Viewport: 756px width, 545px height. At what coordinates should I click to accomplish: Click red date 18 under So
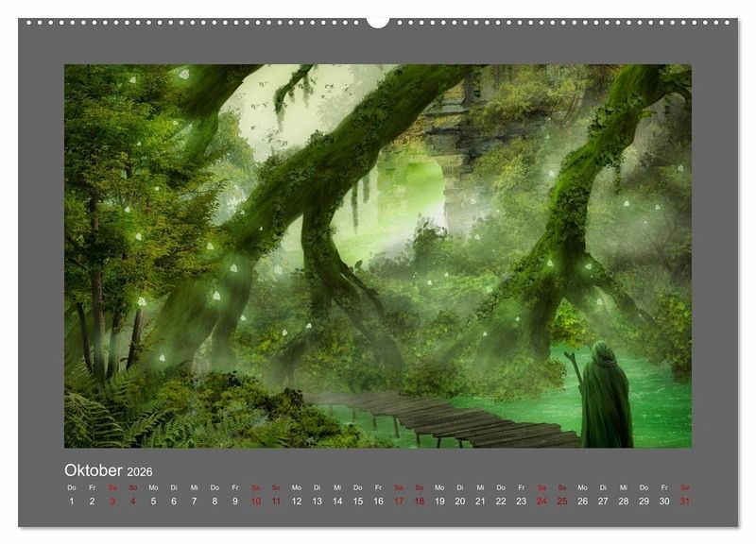tap(419, 502)
